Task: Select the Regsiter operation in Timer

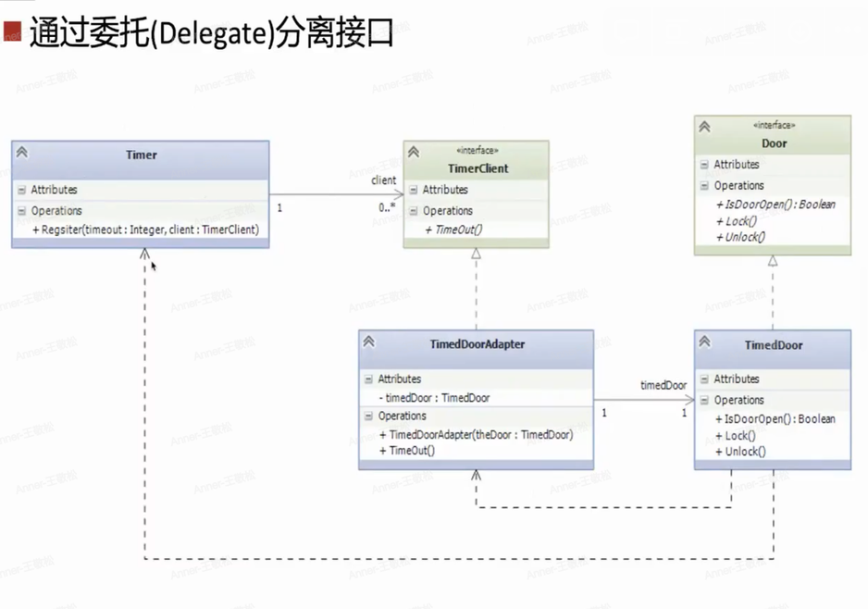Action: (x=150, y=230)
